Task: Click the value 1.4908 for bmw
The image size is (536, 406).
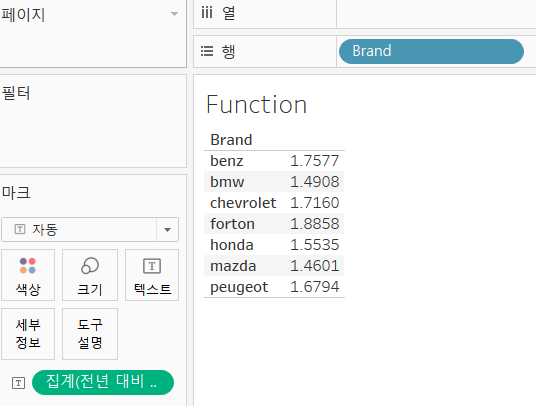Action: pyautogui.click(x=314, y=182)
